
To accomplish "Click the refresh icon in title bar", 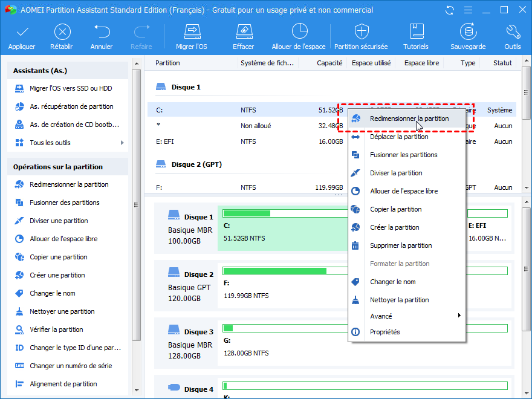I will tap(449, 10).
